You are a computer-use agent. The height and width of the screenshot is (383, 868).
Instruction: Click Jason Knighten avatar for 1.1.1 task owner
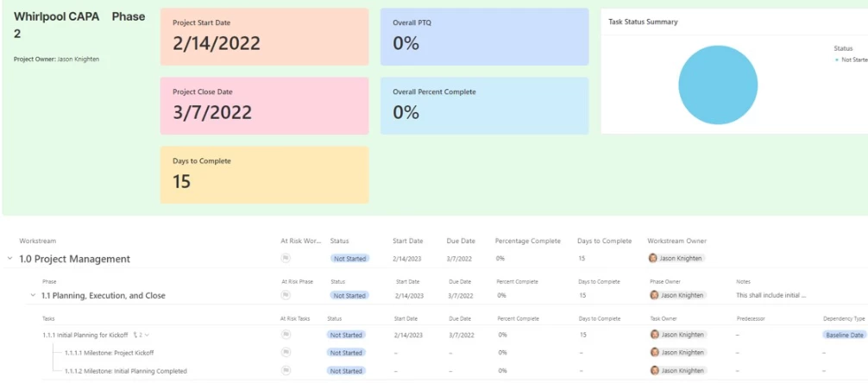[654, 335]
